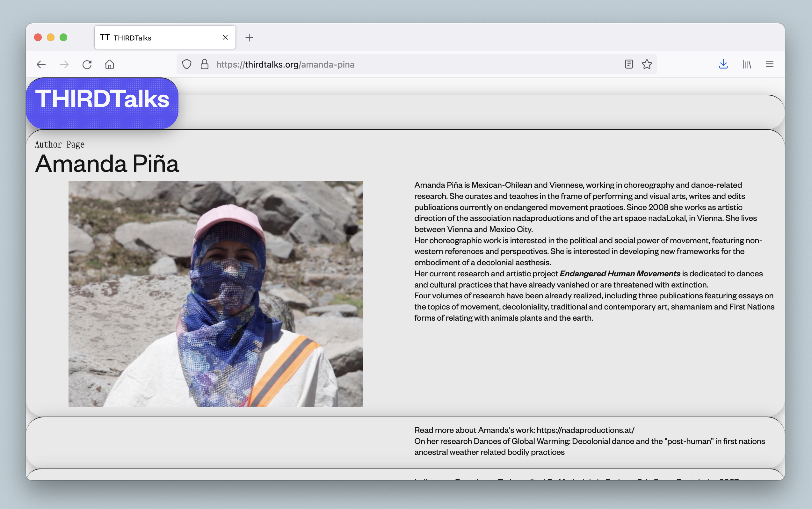Go back to the previous page
The width and height of the screenshot is (812, 509).
[x=41, y=64]
